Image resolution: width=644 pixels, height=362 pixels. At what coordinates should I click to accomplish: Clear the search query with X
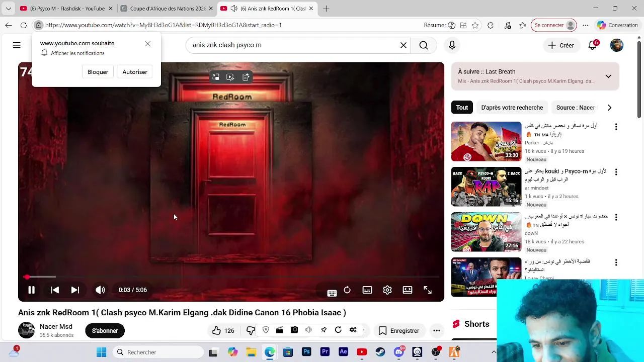[403, 45]
